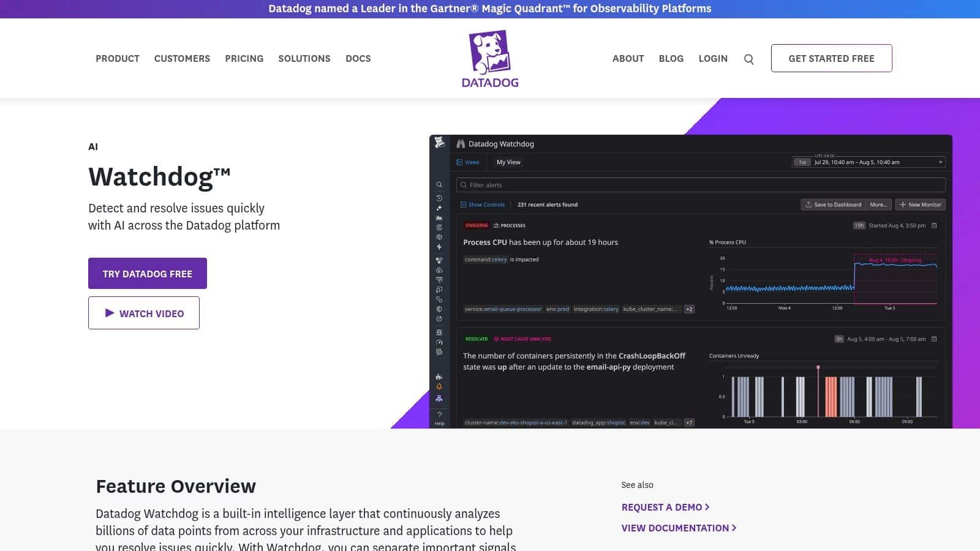Open the VIEW DOCUMENTATION link
This screenshot has height=551, width=980.
(679, 528)
